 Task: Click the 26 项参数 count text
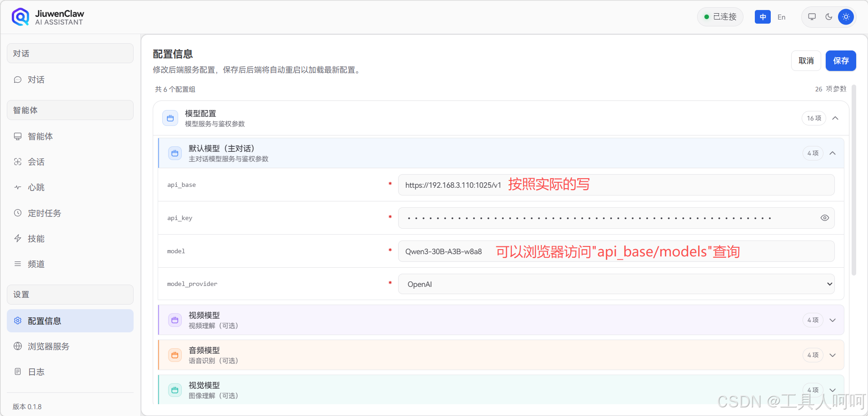point(830,89)
